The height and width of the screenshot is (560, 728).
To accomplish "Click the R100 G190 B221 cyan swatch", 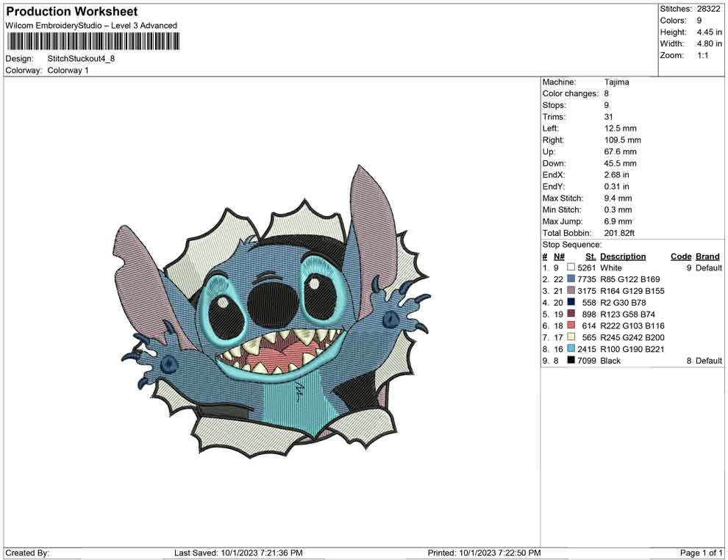I will 571,348.
